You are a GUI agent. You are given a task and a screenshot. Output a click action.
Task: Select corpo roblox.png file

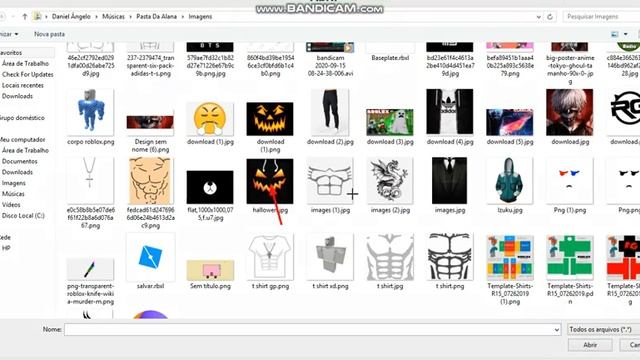coord(90,117)
